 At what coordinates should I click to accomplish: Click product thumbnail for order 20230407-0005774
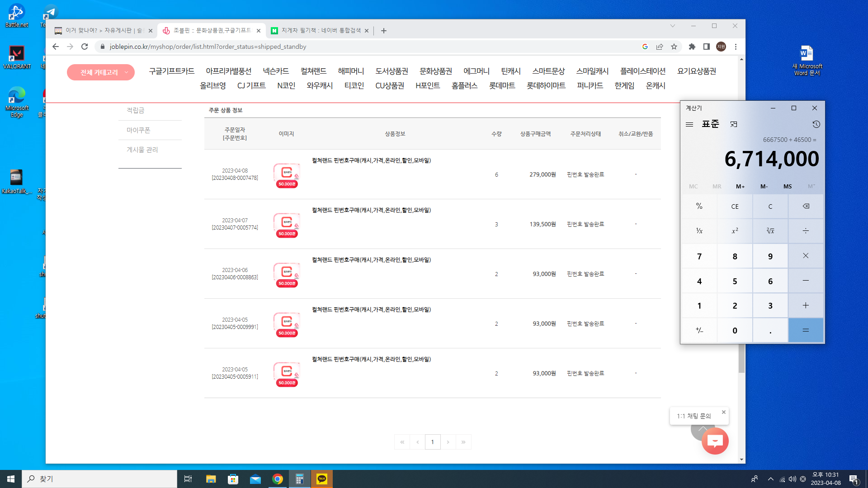click(x=287, y=225)
